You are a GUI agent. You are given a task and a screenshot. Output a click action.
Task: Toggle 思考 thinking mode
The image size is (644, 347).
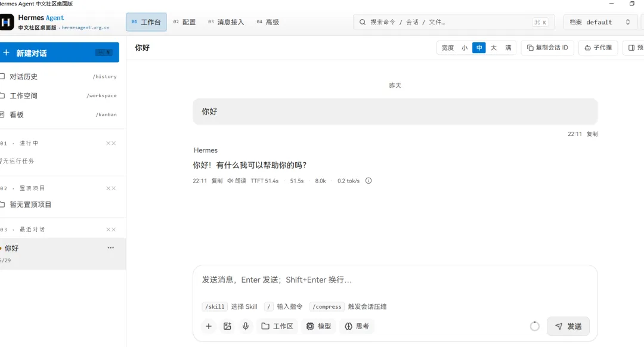(x=357, y=326)
